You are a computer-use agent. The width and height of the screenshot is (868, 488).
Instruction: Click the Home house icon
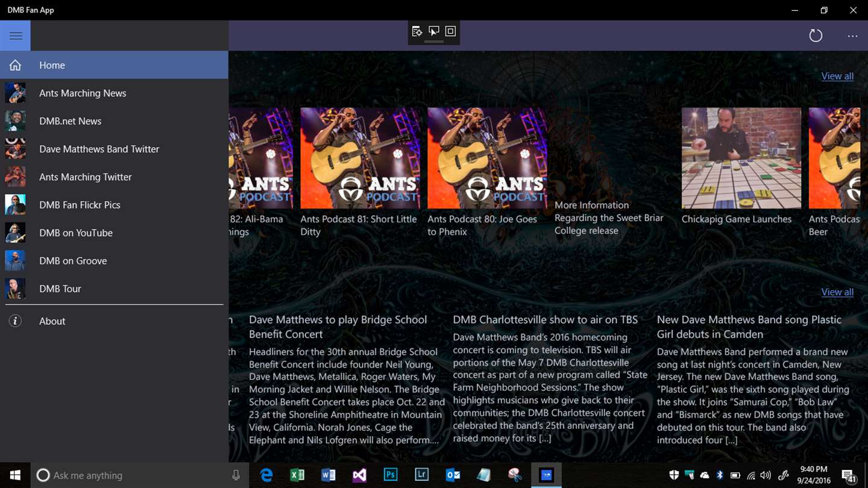15,65
